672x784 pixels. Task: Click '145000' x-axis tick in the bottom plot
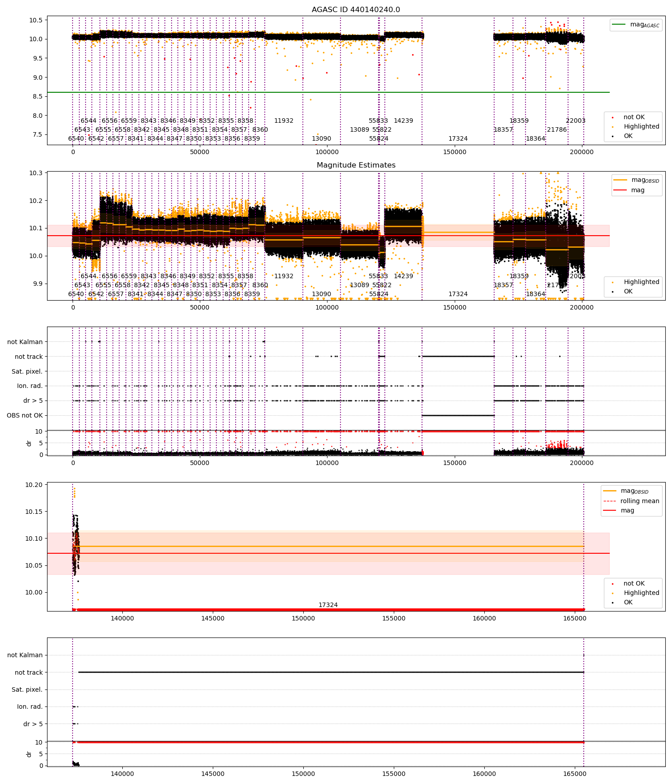point(213,774)
